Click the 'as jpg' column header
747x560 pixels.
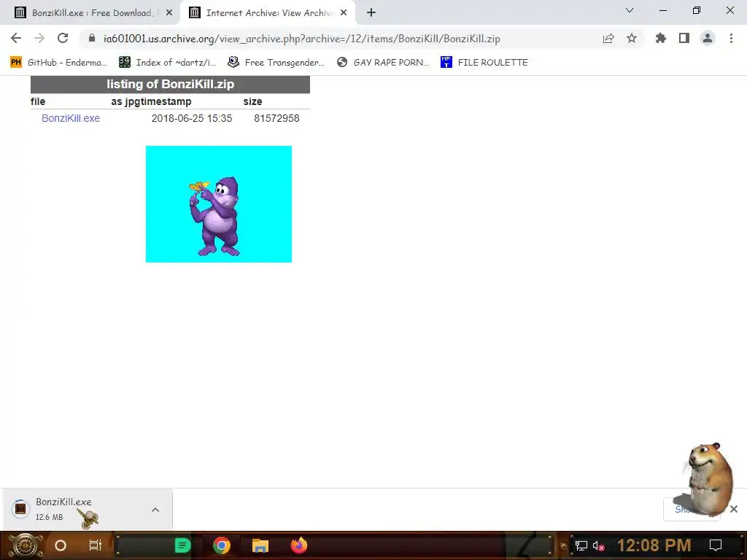point(125,101)
